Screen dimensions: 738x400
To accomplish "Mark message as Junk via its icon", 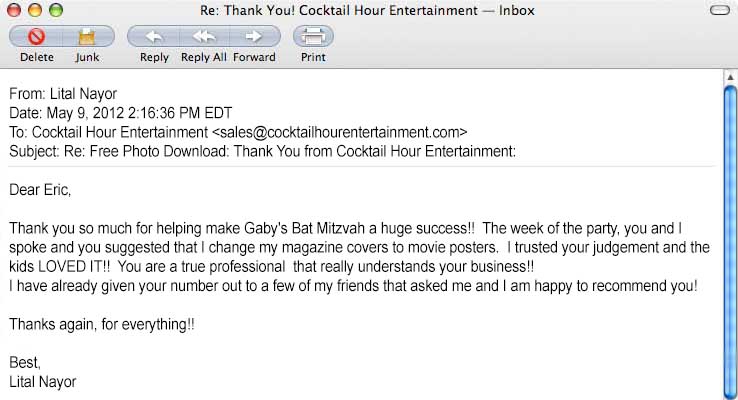I will (87, 37).
